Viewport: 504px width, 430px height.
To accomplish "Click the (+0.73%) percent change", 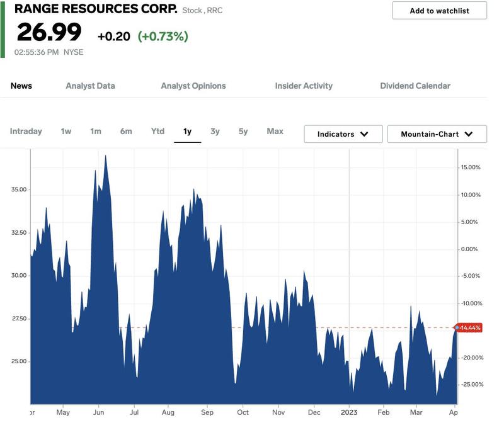I will pos(163,37).
